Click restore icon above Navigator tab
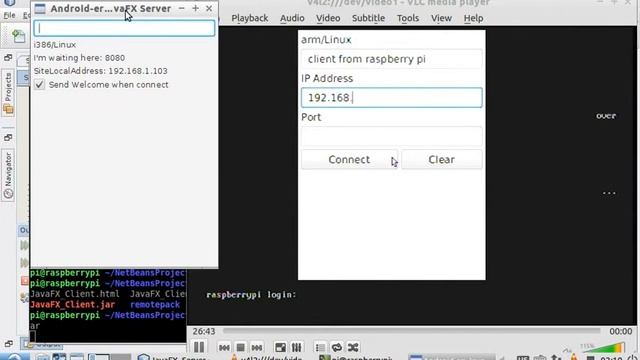The image size is (640, 360). [8, 137]
